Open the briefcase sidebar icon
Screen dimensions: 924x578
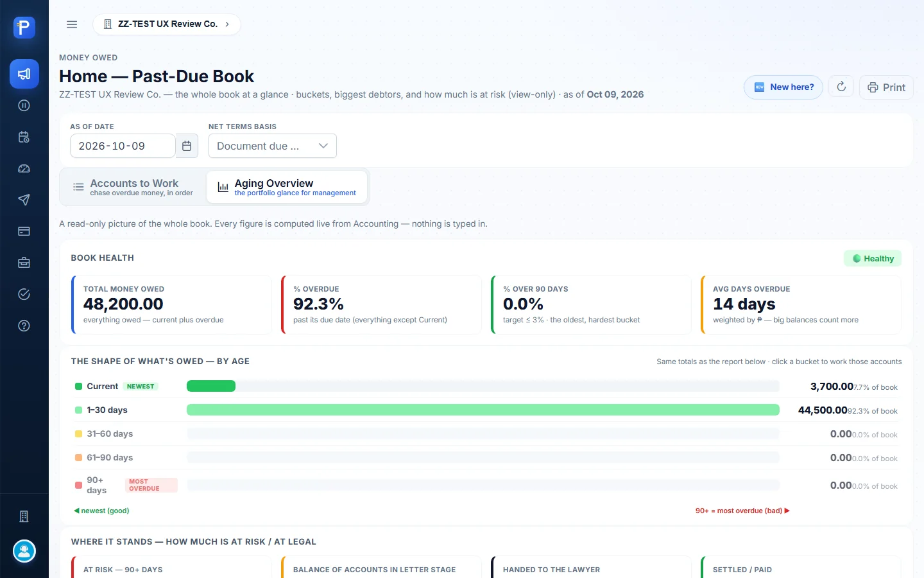24,263
